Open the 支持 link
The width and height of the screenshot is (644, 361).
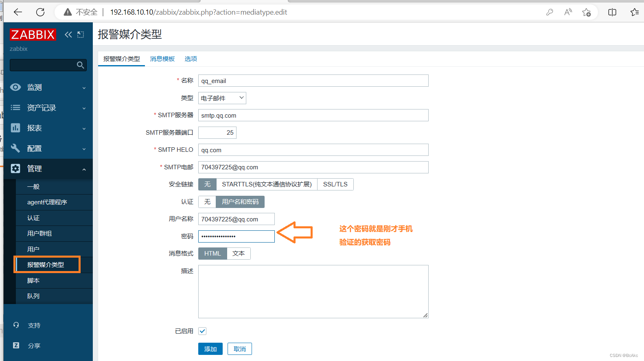[x=34, y=326]
